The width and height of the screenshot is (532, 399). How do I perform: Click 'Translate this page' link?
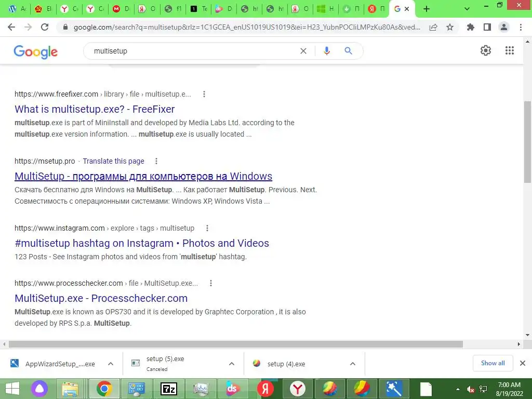pyautogui.click(x=113, y=161)
